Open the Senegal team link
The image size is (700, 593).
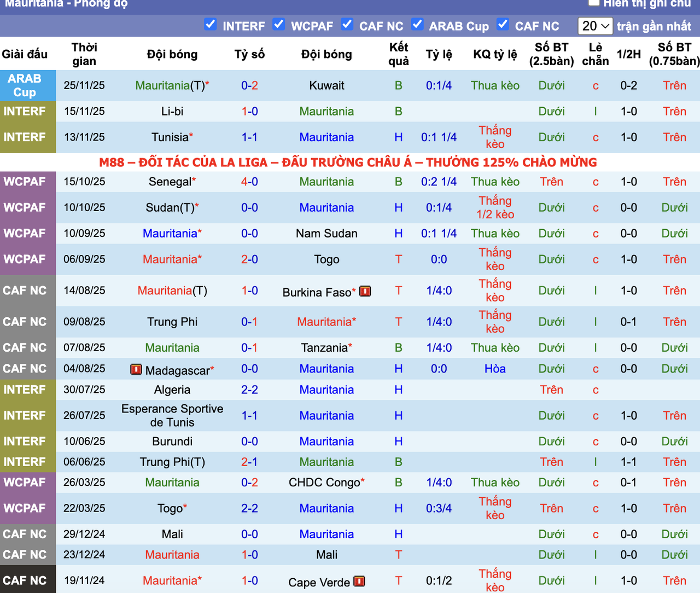[170, 182]
